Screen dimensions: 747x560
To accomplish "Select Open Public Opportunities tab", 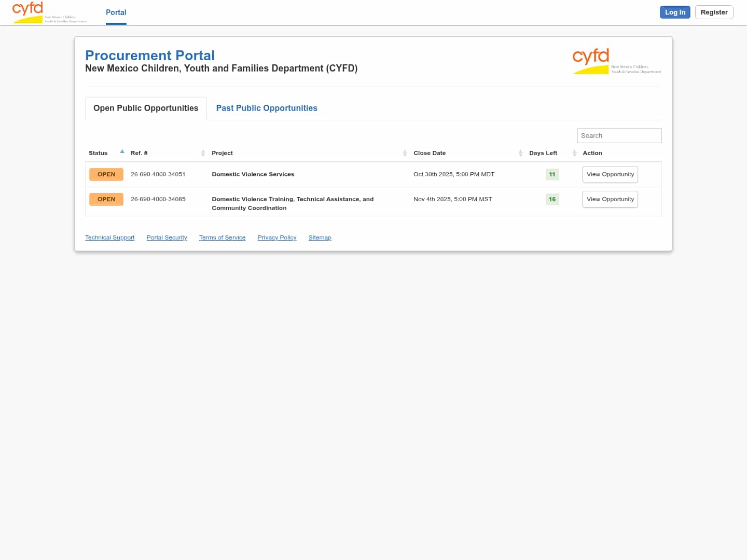I will pos(146,108).
